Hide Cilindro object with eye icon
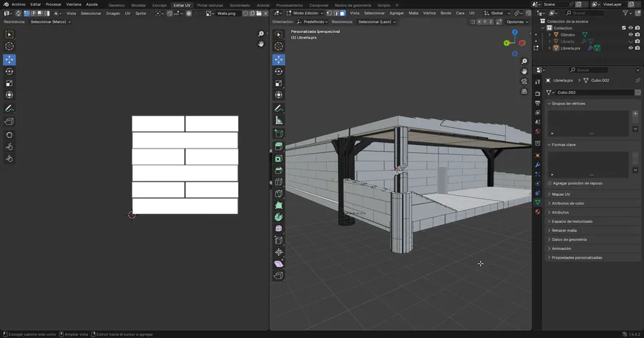644x338 pixels. pos(630,34)
